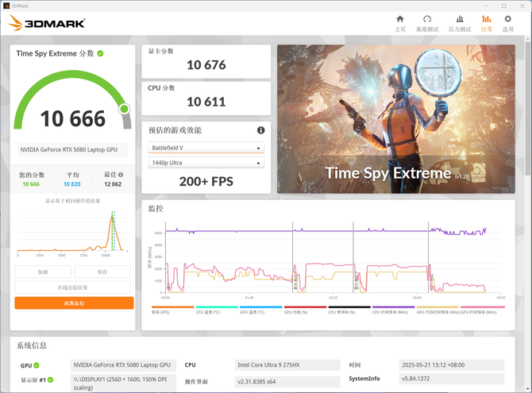Viewport: 532px width, 393px height.
Task: Open the 压力测试 stress test tab
Action: pos(460,23)
